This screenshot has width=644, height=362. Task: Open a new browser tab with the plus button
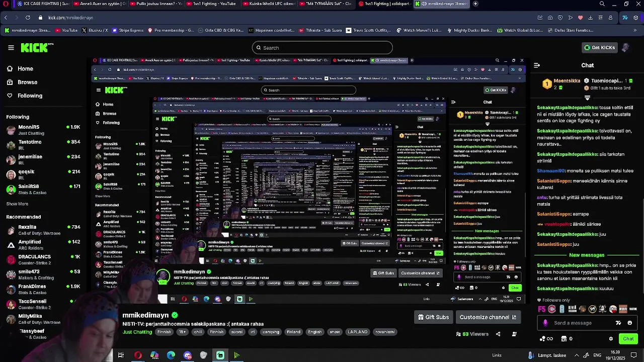475,4
